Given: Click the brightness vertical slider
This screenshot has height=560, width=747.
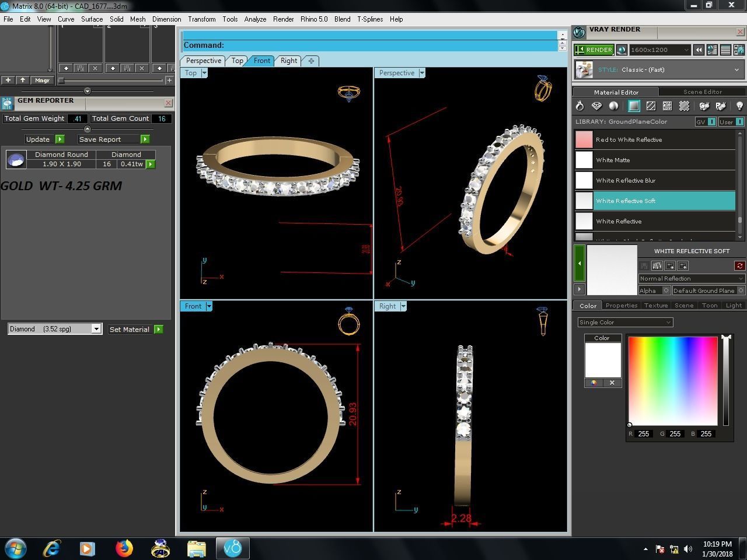Looking at the screenshot, I should click(726, 381).
